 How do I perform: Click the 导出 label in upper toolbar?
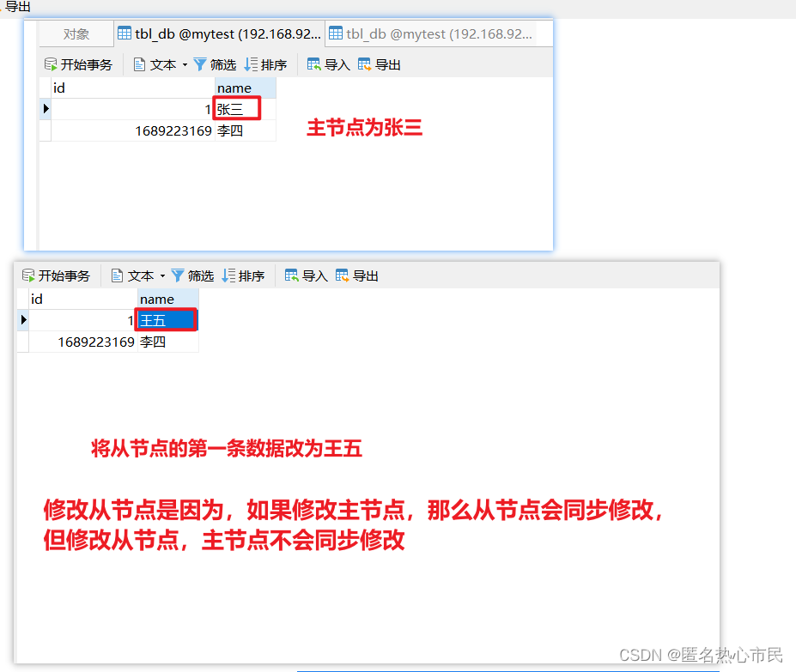[x=388, y=65]
